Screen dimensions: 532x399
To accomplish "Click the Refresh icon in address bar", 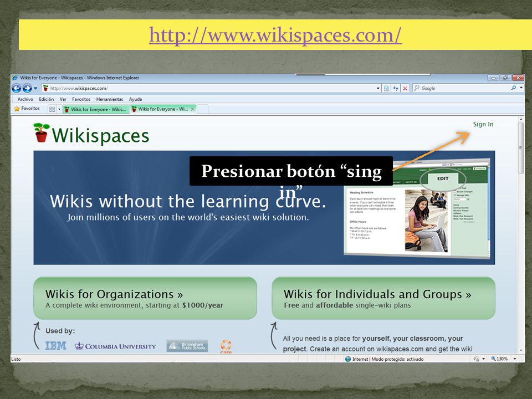I will (x=396, y=88).
